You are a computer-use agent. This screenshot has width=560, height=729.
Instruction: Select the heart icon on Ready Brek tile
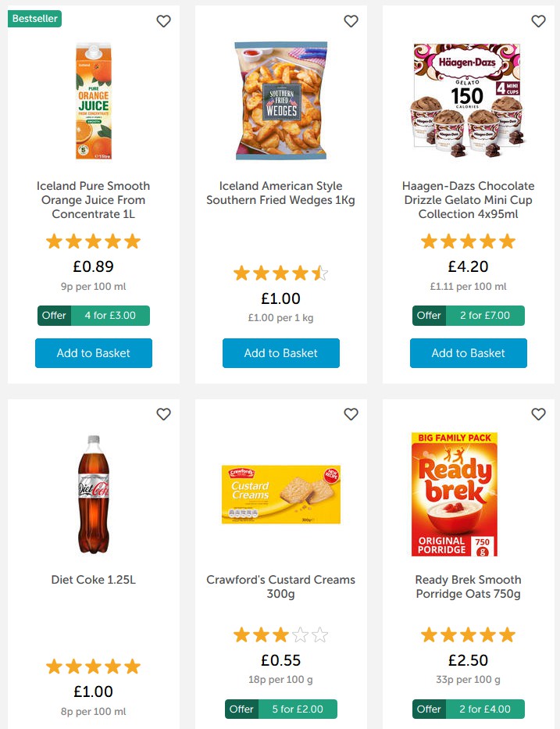[x=538, y=414]
